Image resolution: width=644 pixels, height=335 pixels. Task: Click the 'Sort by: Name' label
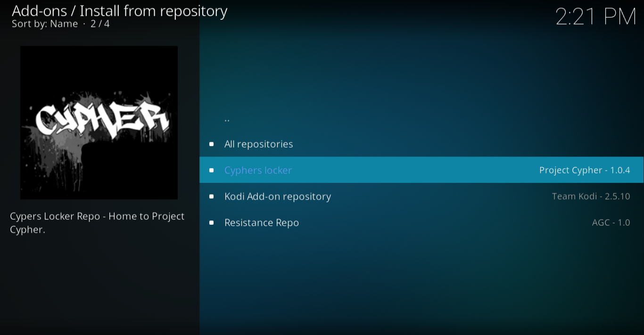click(x=45, y=24)
